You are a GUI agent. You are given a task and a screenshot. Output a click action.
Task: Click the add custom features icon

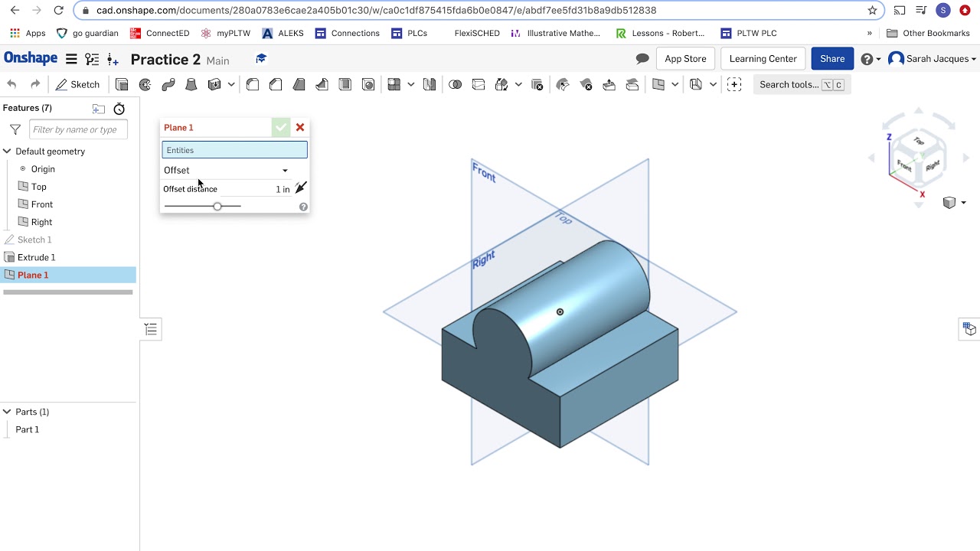734,85
